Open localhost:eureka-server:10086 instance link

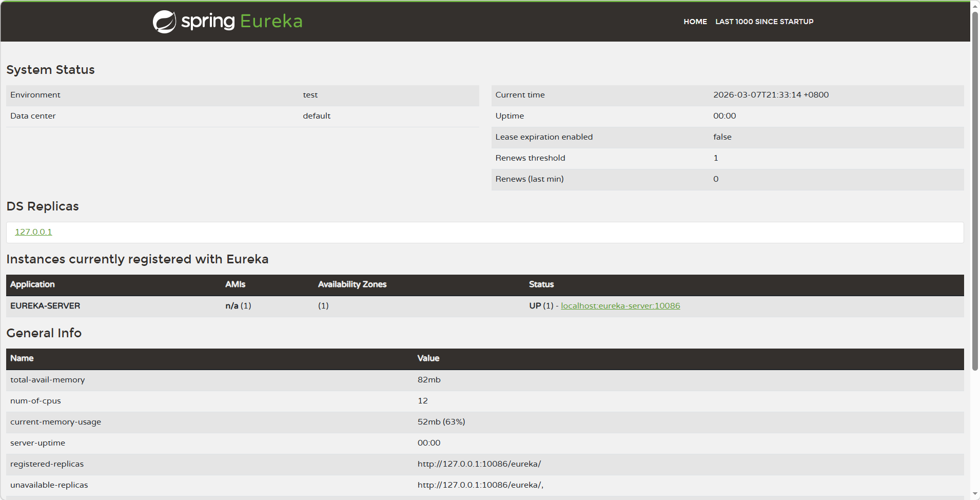pos(620,306)
